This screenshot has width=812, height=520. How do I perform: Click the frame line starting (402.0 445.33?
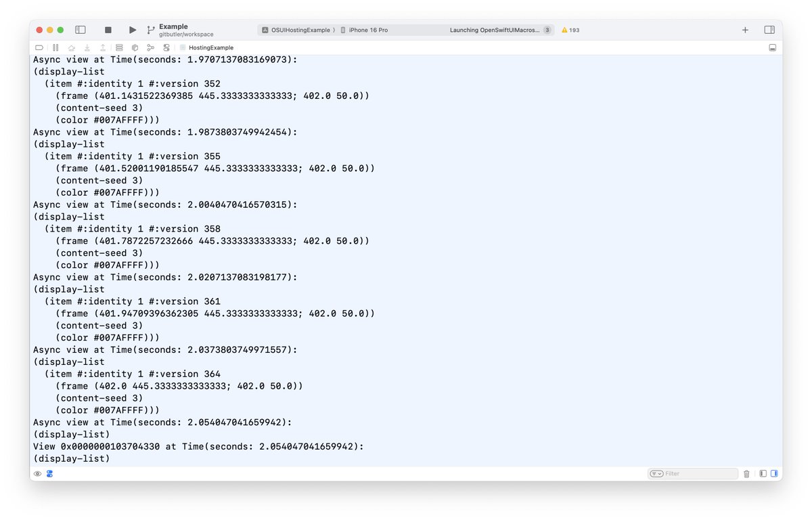[x=179, y=386]
